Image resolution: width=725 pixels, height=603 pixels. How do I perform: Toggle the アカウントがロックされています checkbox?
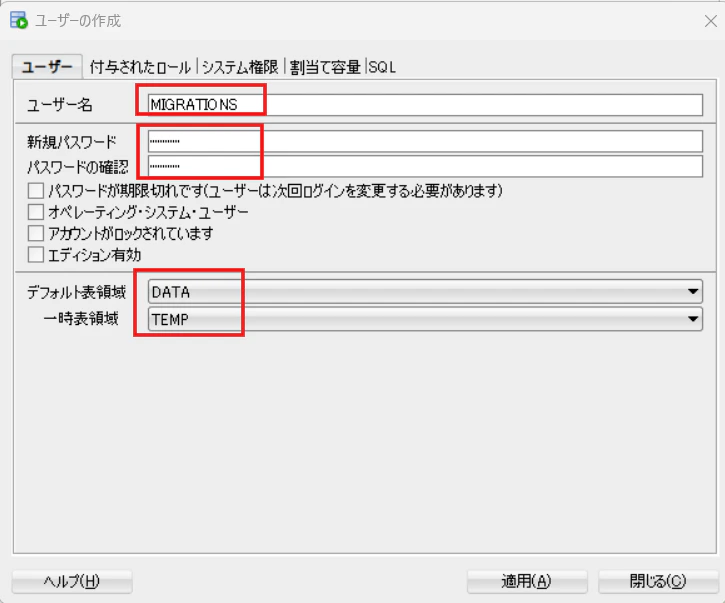36,233
